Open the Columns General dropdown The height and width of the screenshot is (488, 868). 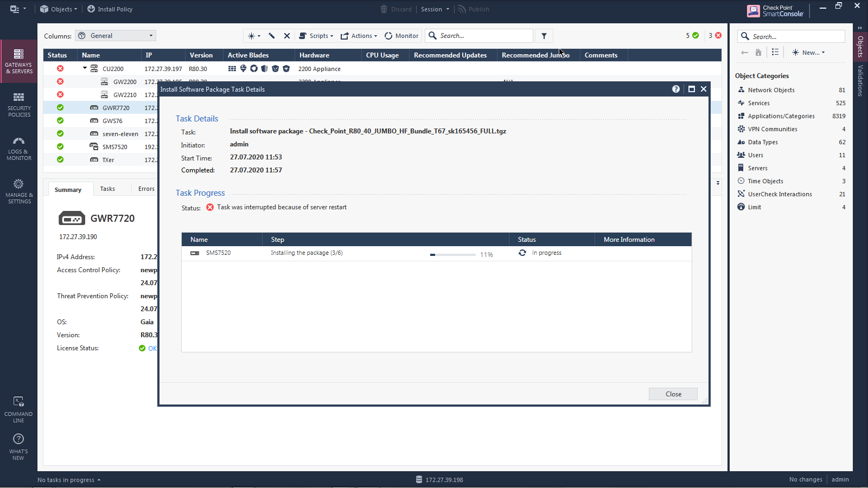(x=115, y=35)
